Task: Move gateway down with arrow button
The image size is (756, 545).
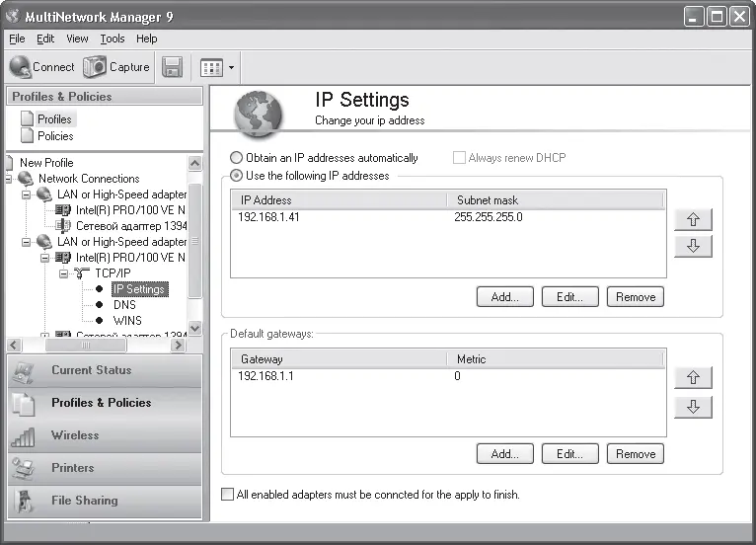Action: coord(692,407)
